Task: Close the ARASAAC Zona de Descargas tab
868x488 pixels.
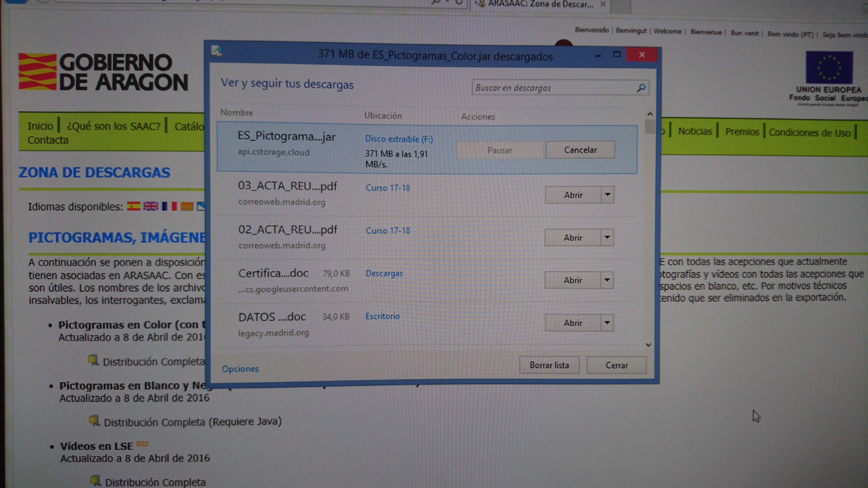Action: coord(603,4)
